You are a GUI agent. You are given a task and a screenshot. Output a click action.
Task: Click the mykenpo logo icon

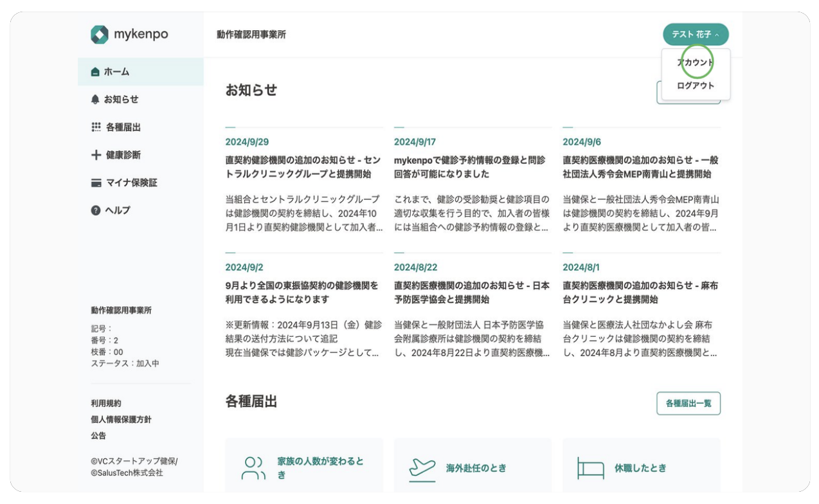[100, 35]
